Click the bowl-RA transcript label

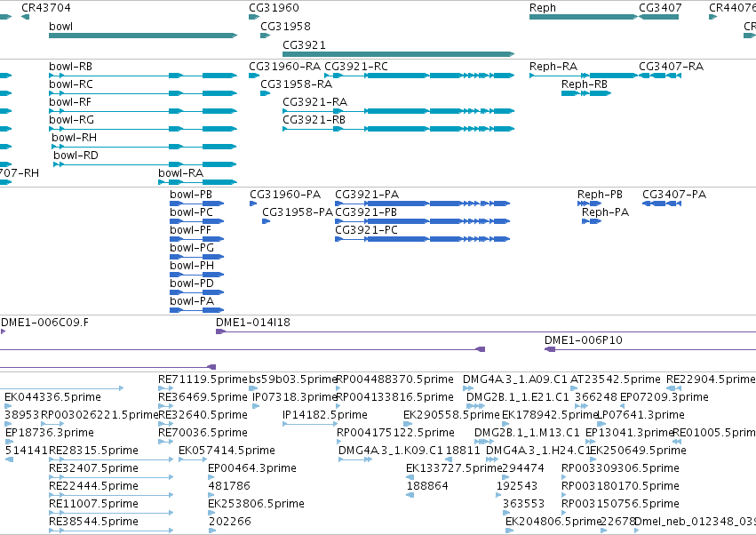(x=181, y=173)
